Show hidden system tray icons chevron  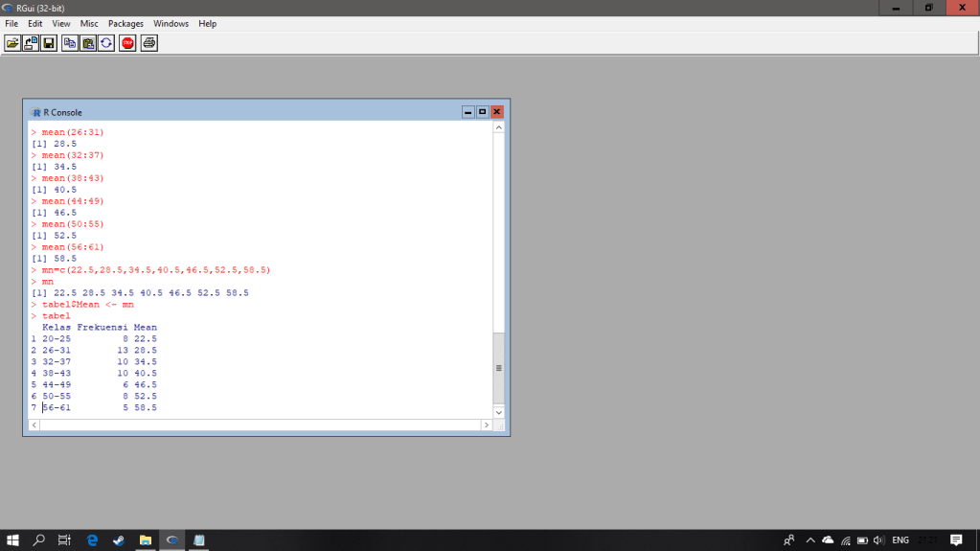pyautogui.click(x=810, y=540)
